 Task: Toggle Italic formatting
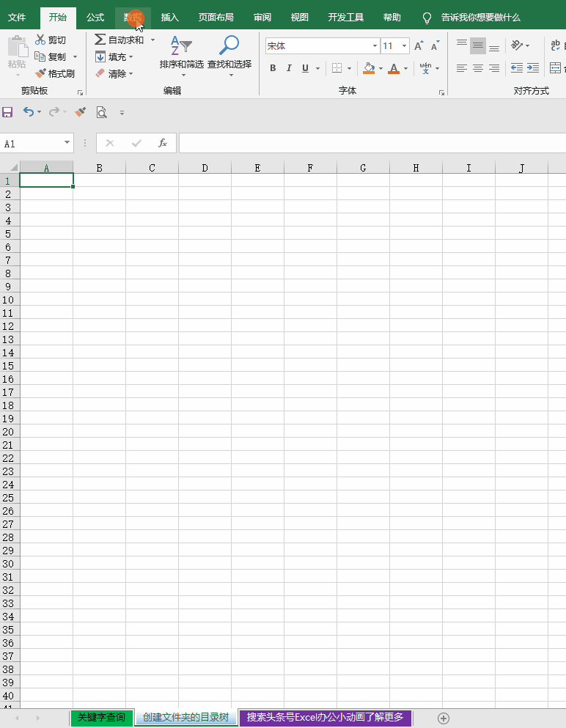[289, 68]
